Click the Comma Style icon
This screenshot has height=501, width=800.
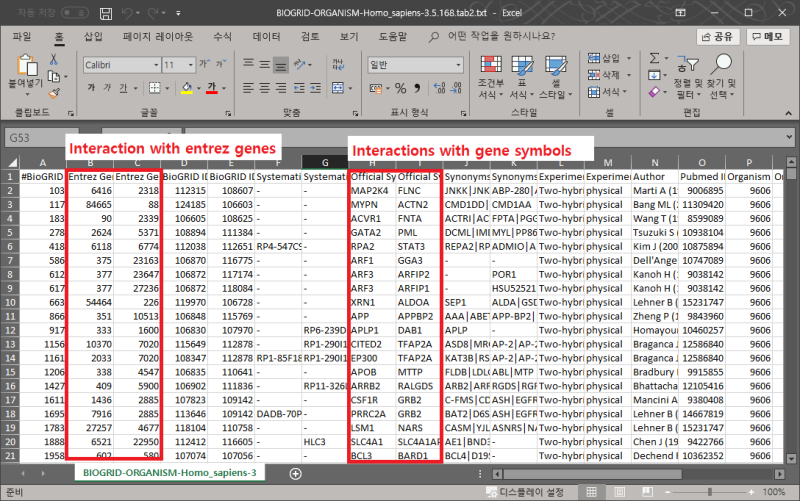417,88
